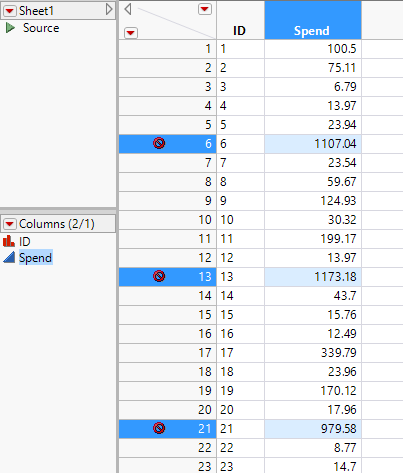Click the Spend cell 979.58
403x473 pixels.
313,429
